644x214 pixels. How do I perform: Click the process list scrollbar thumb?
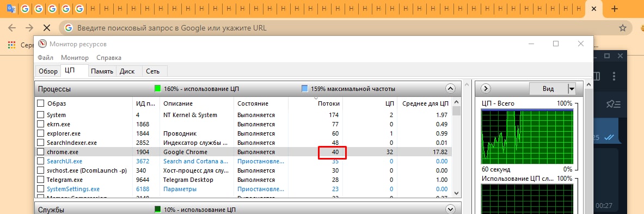456,111
